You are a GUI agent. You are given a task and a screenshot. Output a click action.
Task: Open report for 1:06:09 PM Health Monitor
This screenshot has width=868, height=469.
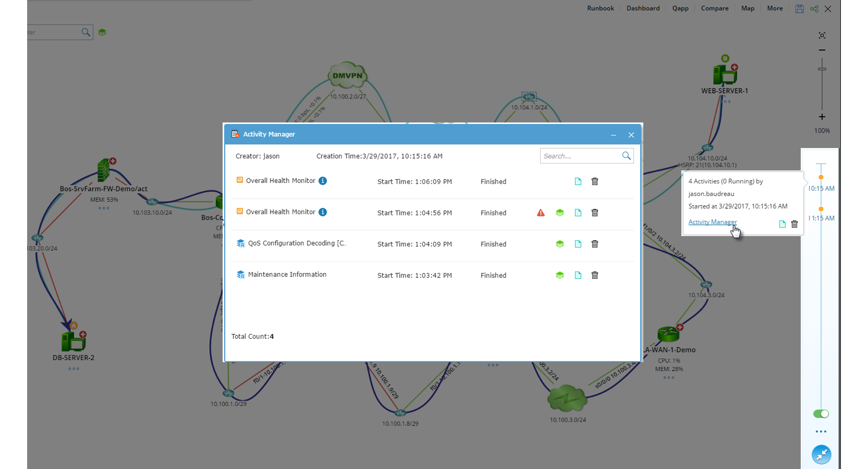tap(578, 181)
